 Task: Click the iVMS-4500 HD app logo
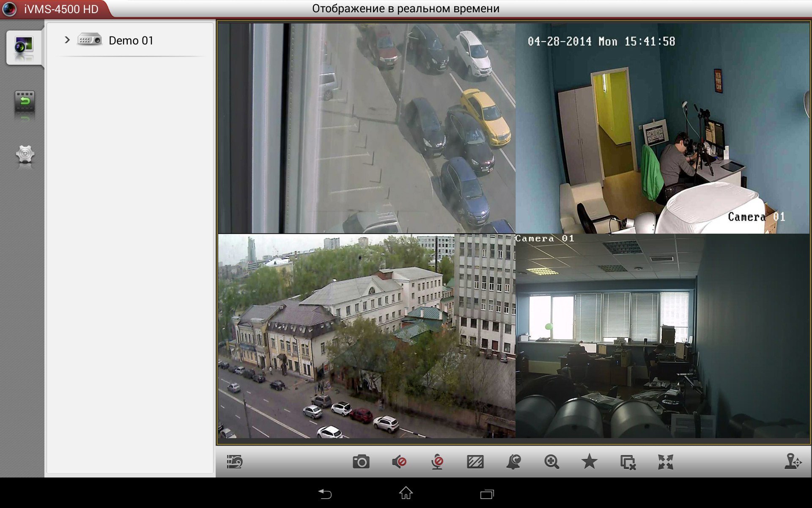[x=9, y=9]
